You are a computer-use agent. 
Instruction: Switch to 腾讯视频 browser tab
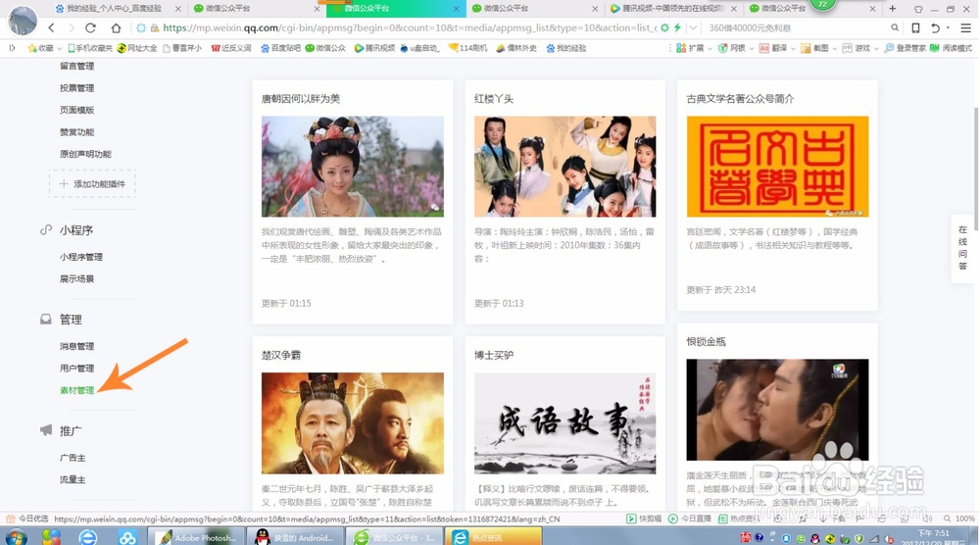click(672, 8)
